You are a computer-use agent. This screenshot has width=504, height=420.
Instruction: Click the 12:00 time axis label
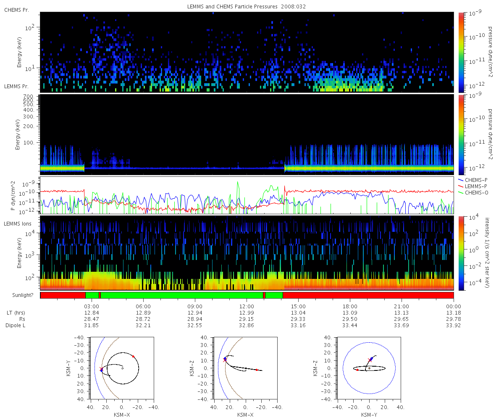[x=247, y=306]
